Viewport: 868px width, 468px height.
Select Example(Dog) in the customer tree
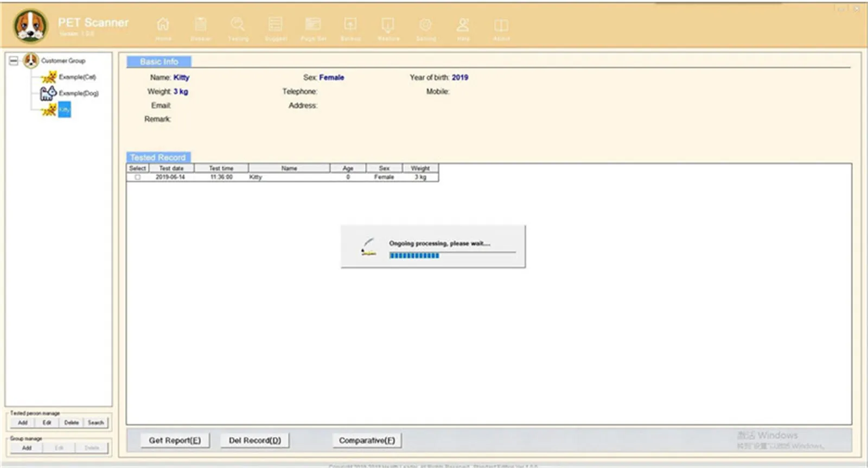[79, 93]
